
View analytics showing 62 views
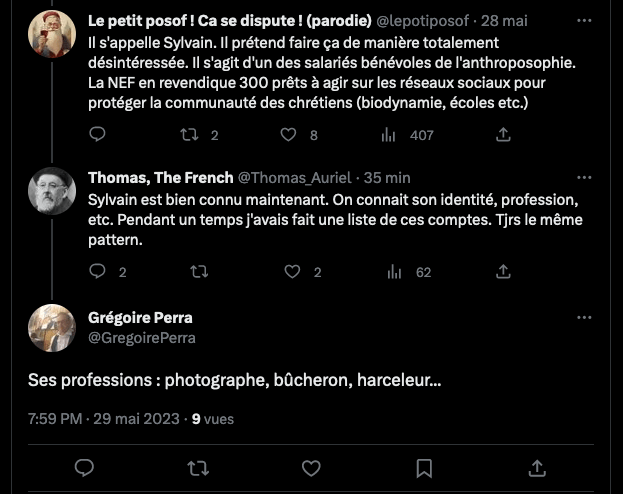point(394,271)
